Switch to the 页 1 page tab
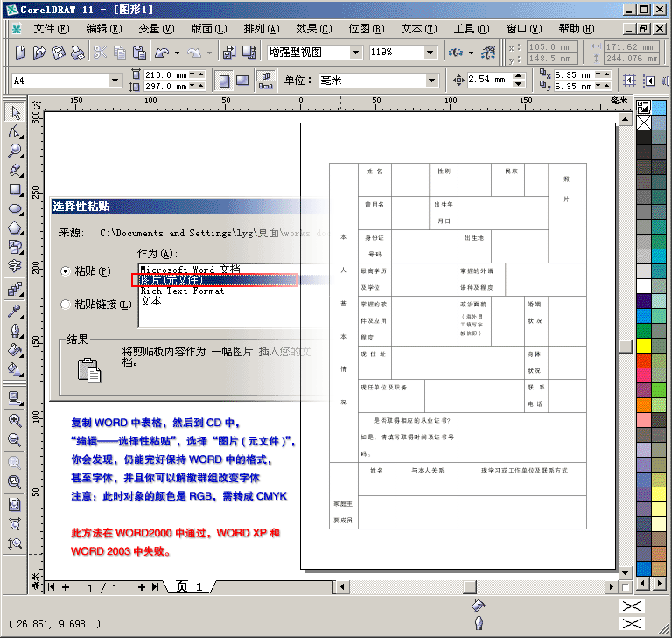 pos(190,586)
